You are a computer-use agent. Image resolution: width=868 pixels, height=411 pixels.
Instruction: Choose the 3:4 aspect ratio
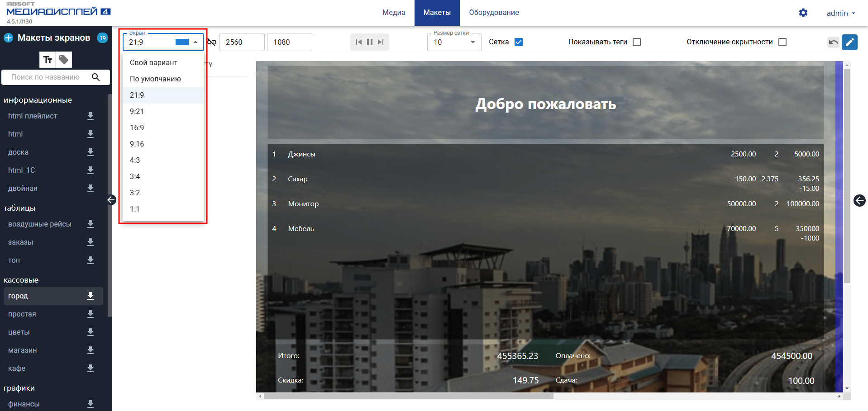[x=163, y=176]
